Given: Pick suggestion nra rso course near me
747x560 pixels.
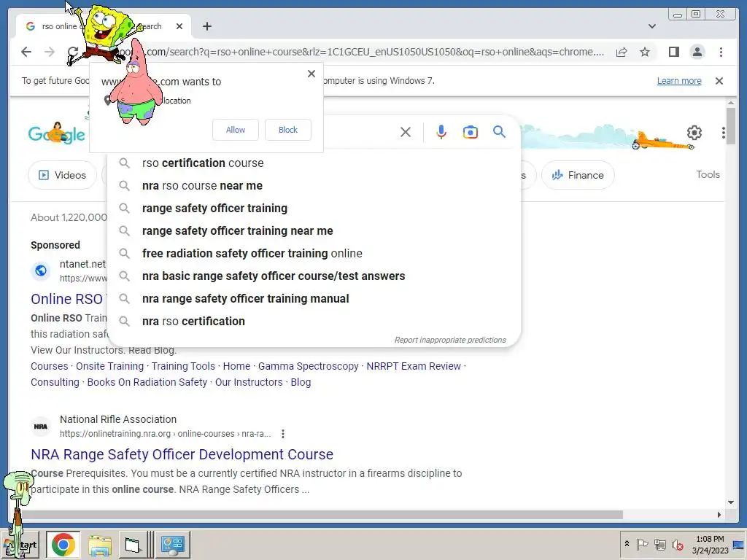Looking at the screenshot, I should pos(314,186).
